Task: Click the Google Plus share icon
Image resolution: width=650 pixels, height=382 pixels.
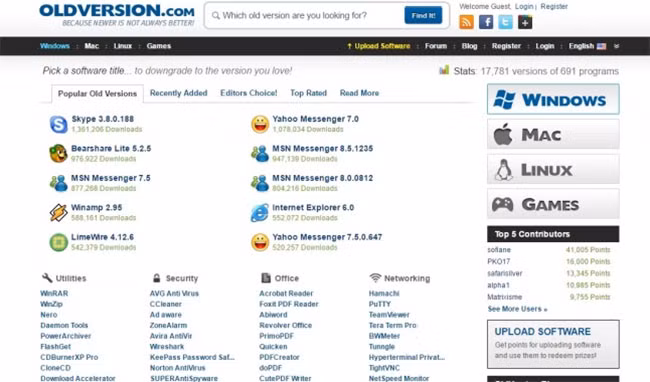Action: pyautogui.click(x=525, y=22)
